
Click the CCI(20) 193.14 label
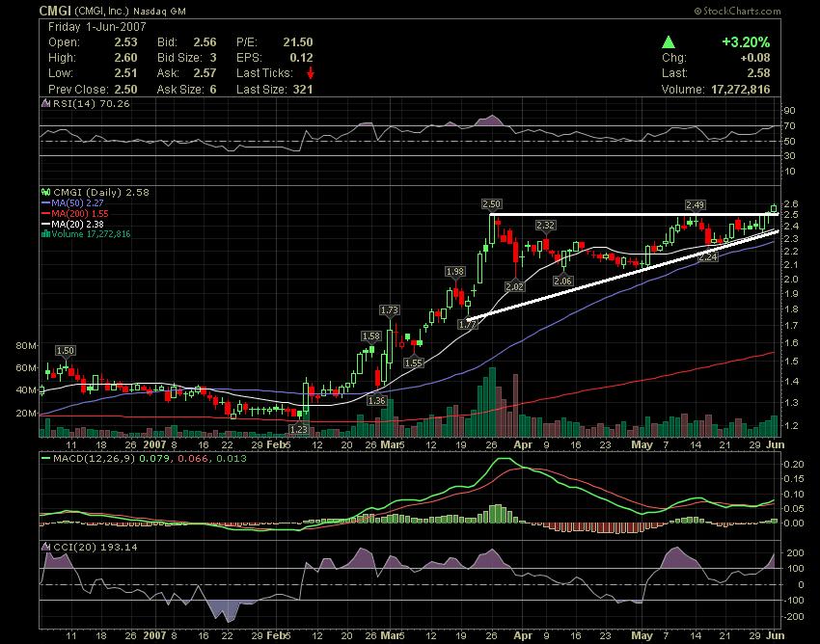click(x=96, y=547)
